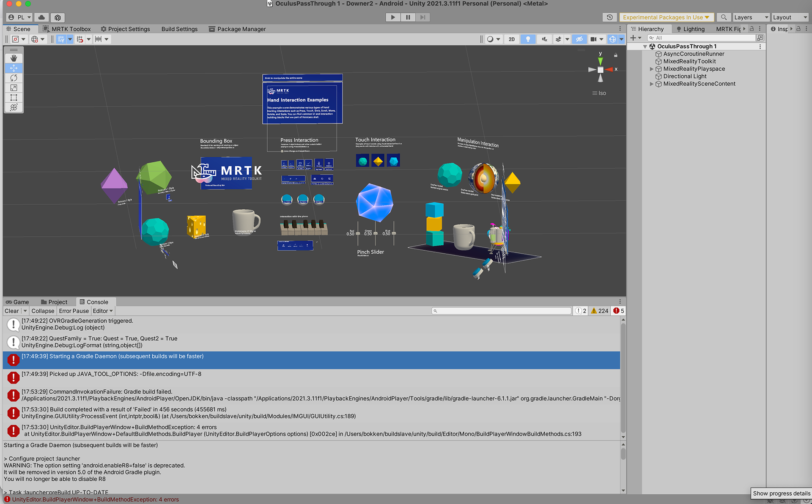This screenshot has width=812, height=504.
Task: Toggle grid snapping magnet button
Action: 80,39
